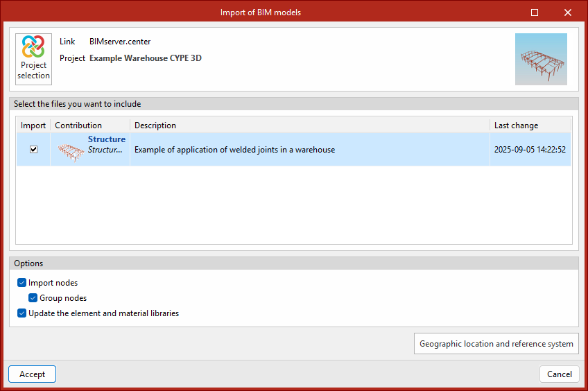Select the 2025-09-05 14:22:52 timestamp cell

click(530, 150)
